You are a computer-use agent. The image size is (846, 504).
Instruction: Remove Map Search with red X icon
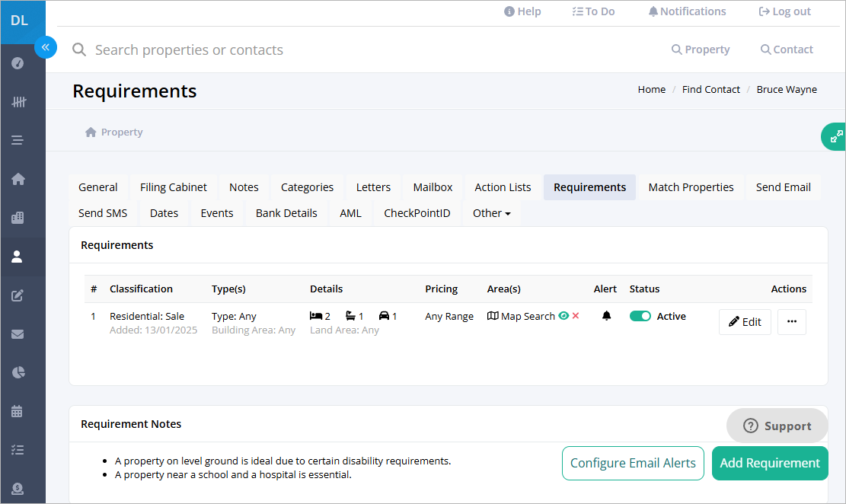click(576, 316)
